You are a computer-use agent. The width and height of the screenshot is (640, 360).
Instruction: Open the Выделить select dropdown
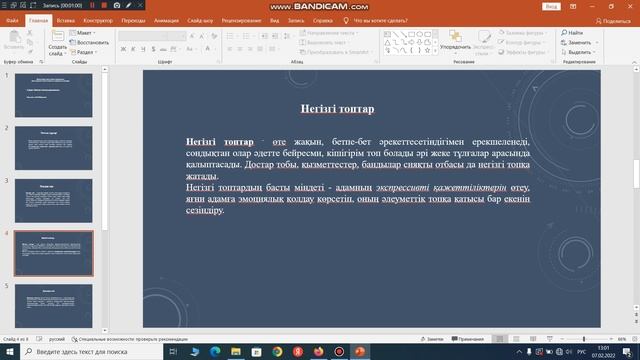click(578, 52)
